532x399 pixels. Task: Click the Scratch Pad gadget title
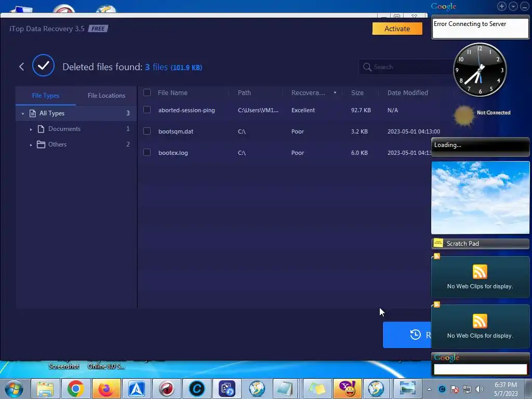click(462, 244)
